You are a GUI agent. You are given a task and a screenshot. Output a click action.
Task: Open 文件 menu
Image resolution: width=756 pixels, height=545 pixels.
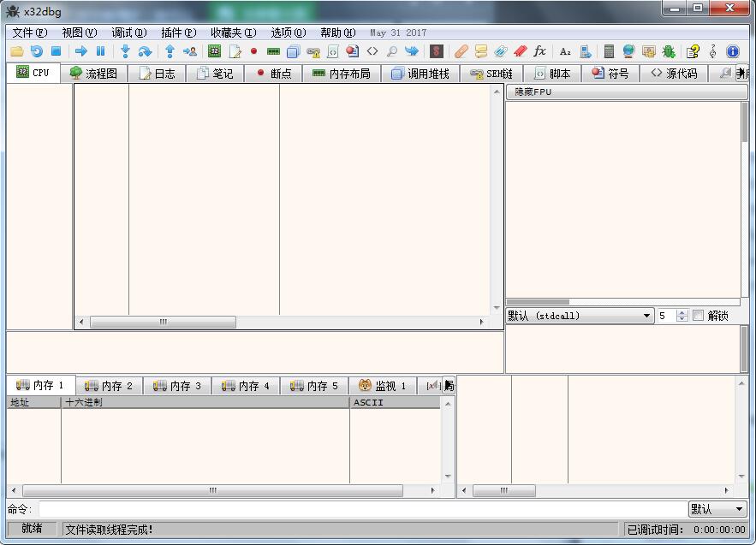coord(30,33)
